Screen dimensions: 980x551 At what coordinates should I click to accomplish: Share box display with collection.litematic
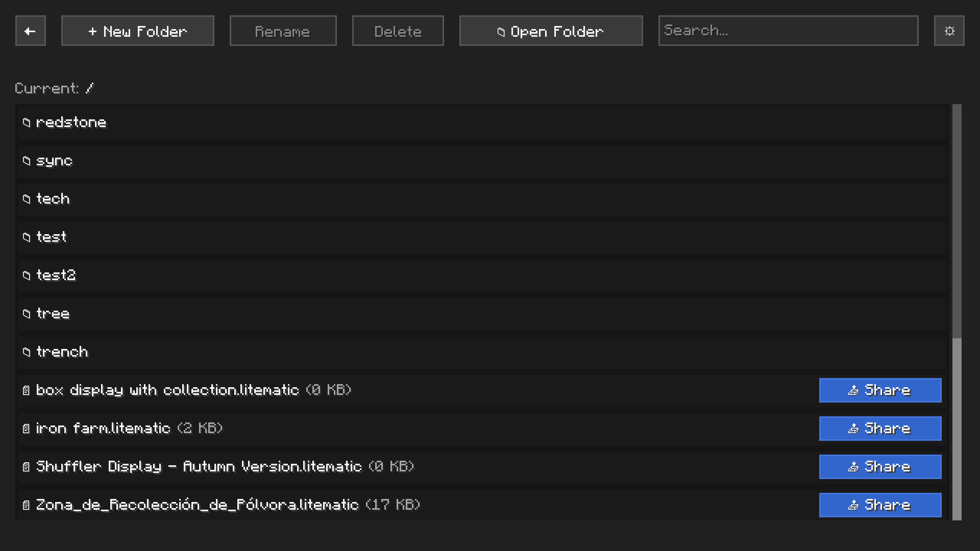[880, 390]
